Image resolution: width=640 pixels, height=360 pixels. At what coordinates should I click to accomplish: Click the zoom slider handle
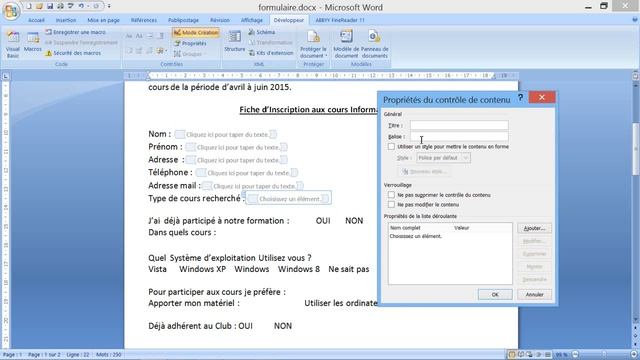[604, 354]
